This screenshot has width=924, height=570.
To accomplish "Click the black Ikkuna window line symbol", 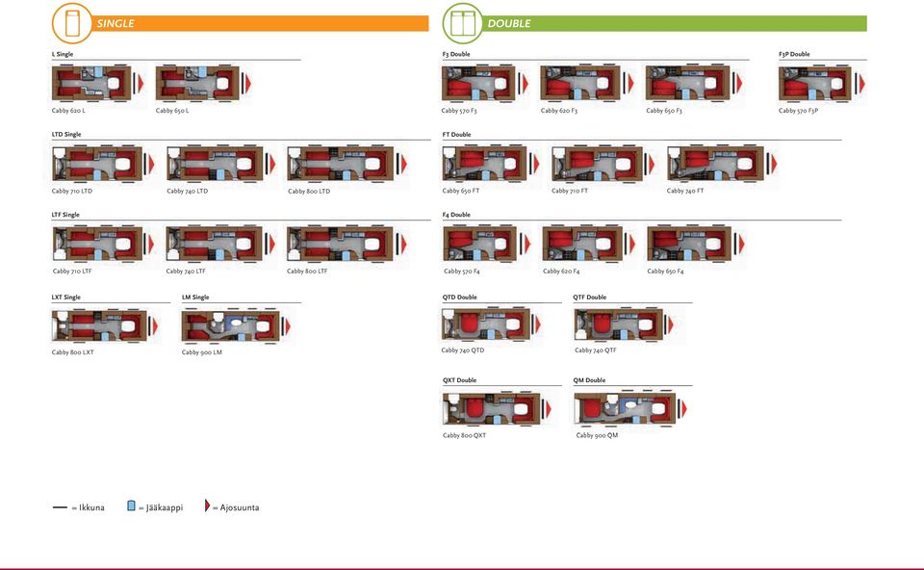I will 60,506.
